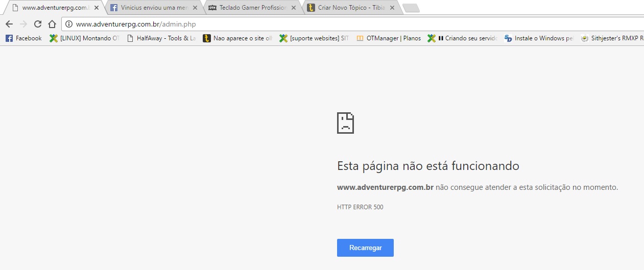Open a new tab button
Screen dimensions: 644x270
pos(411,8)
